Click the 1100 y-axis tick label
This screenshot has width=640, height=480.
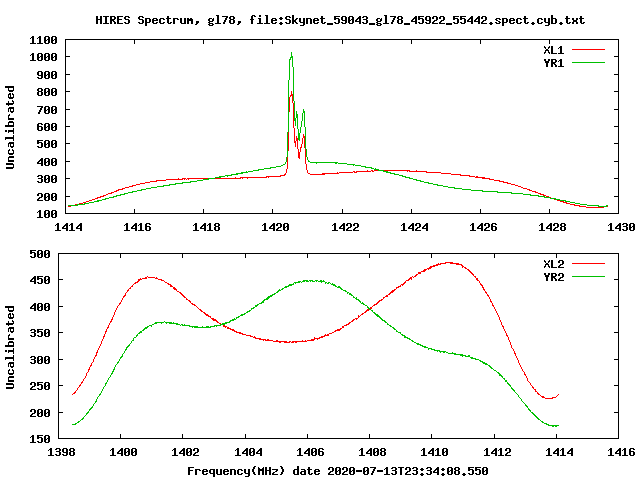coord(43,40)
